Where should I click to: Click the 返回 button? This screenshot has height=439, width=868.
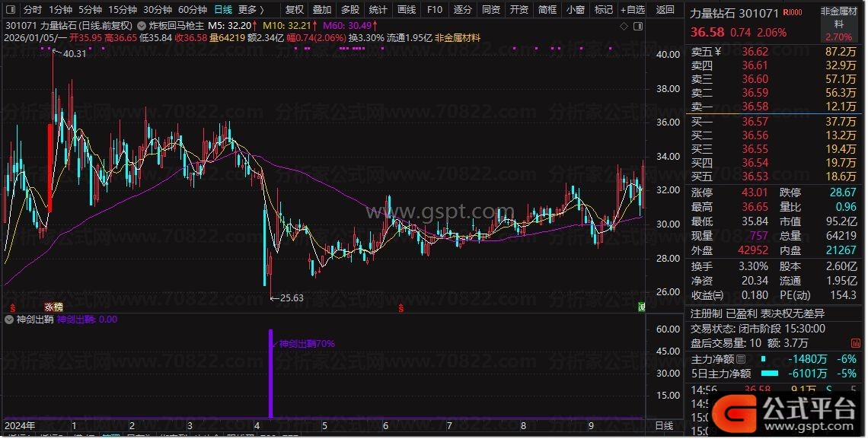[x=665, y=10]
